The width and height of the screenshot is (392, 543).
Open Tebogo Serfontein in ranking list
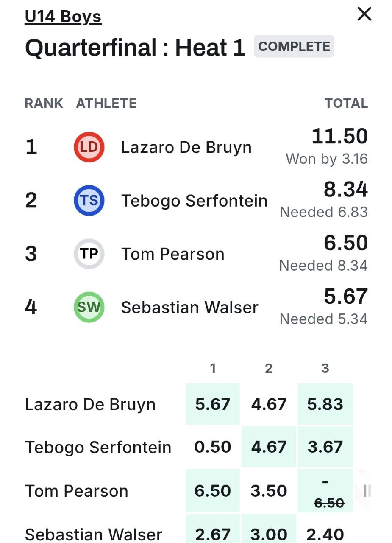pos(195,201)
